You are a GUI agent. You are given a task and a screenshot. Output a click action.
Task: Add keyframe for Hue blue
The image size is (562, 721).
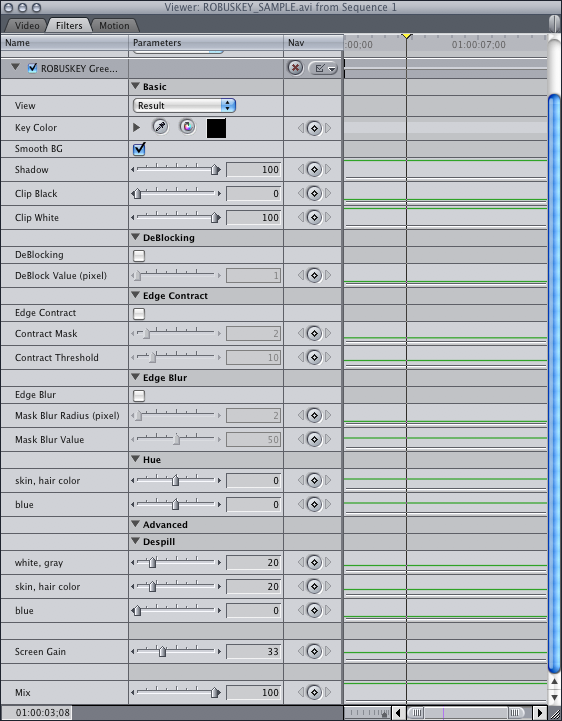pos(314,504)
